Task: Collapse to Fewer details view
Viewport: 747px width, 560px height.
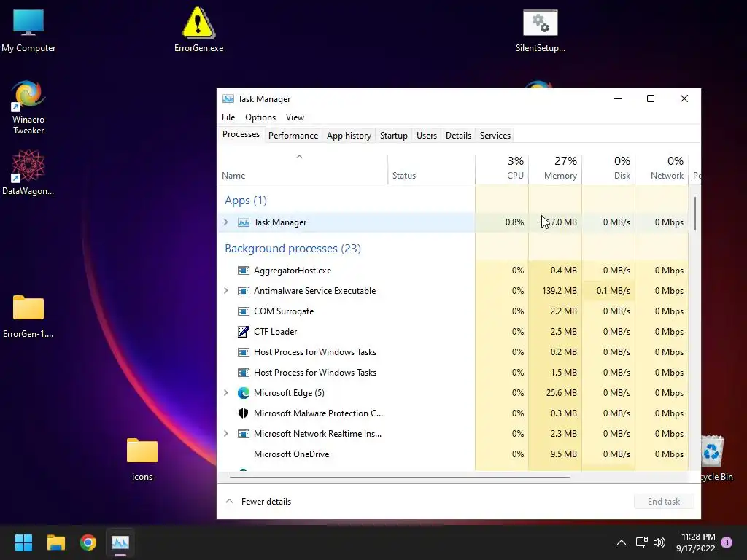Action: coord(258,502)
